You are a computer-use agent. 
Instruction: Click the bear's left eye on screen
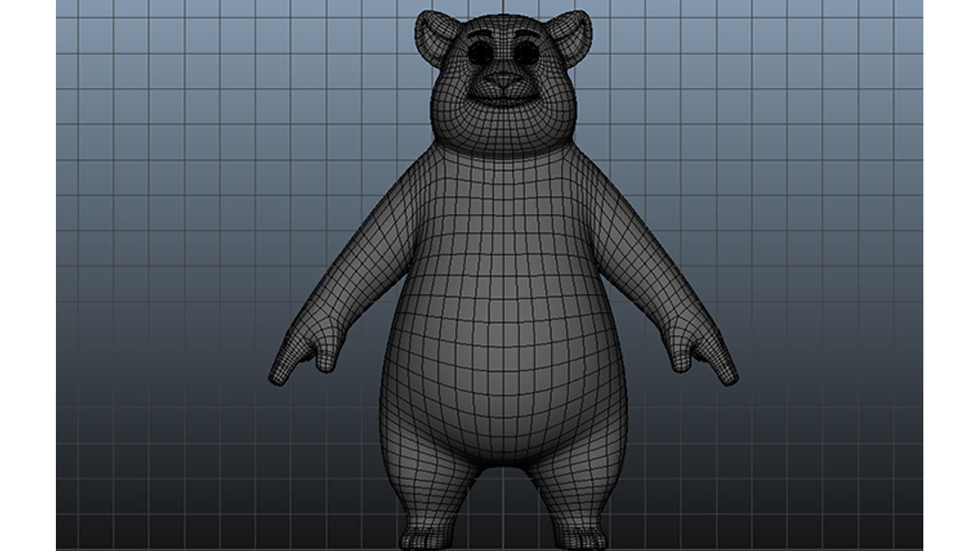(481, 53)
